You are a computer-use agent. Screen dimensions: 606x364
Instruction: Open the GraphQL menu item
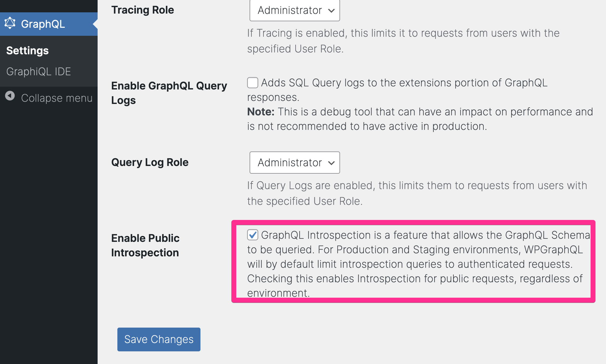tap(49, 24)
